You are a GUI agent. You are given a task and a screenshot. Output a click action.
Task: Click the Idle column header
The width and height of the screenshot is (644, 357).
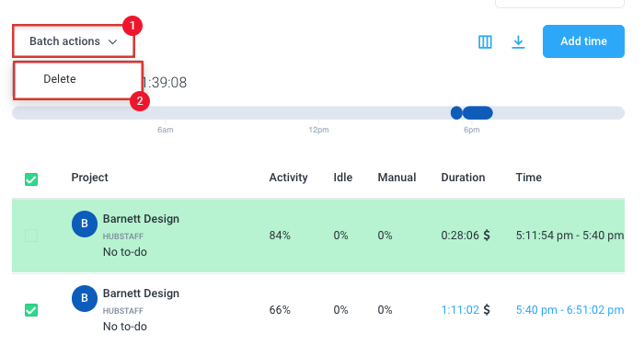[343, 178]
